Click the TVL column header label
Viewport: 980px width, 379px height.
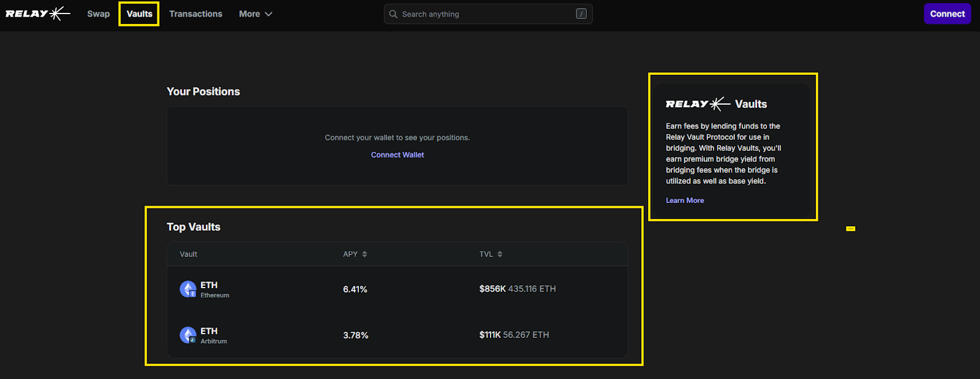[x=486, y=254]
